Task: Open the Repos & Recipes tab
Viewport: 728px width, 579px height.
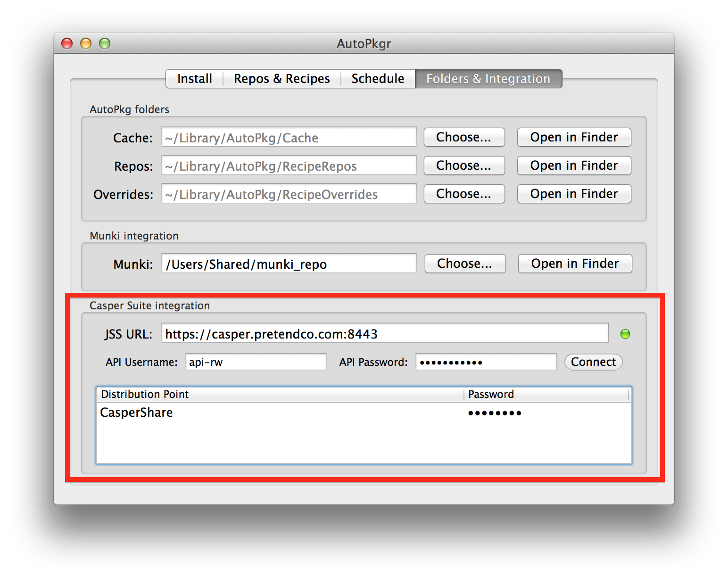Action: click(281, 79)
